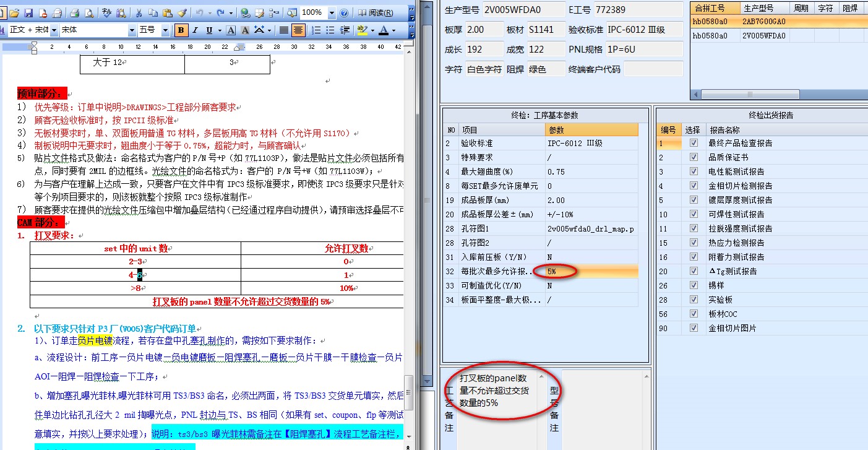Open Print Preview from the toolbar
The height and width of the screenshot is (450, 868).
(89, 12)
